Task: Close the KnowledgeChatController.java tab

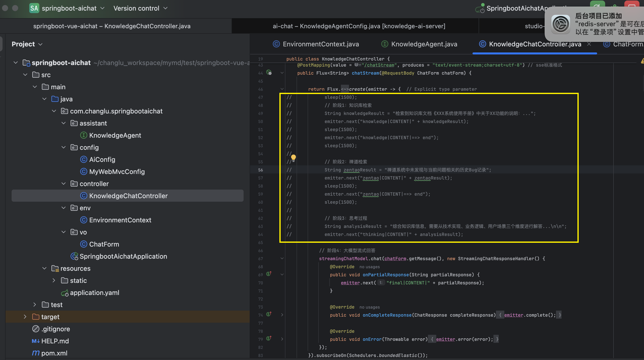Action: coord(589,44)
